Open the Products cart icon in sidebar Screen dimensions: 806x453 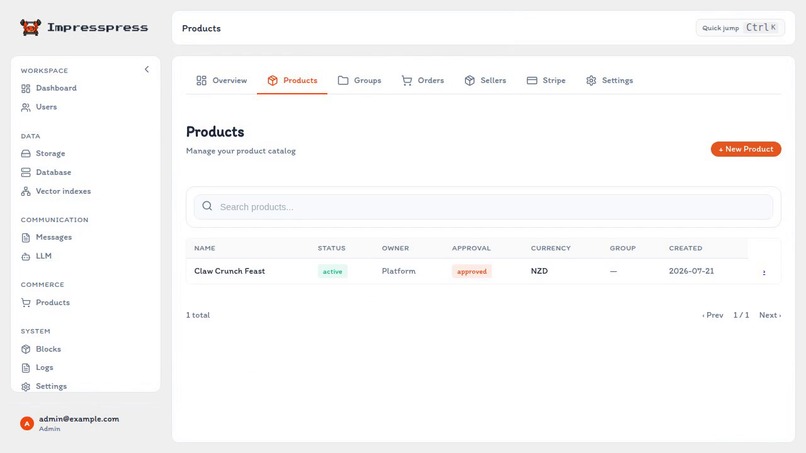(26, 302)
